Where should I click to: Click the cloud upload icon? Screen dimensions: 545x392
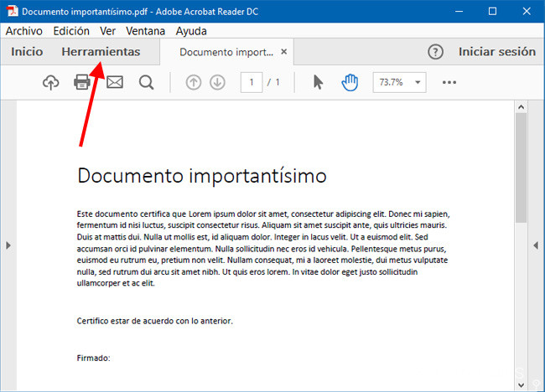(x=51, y=82)
